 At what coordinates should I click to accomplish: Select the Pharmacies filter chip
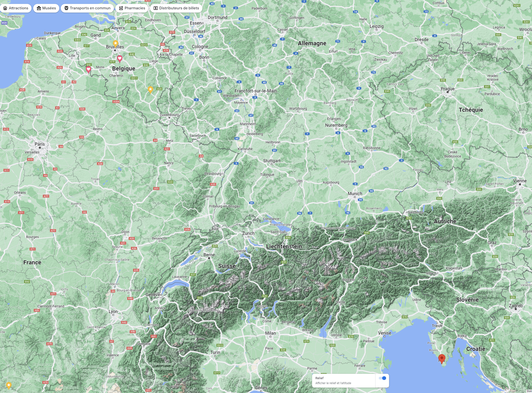[x=132, y=8]
